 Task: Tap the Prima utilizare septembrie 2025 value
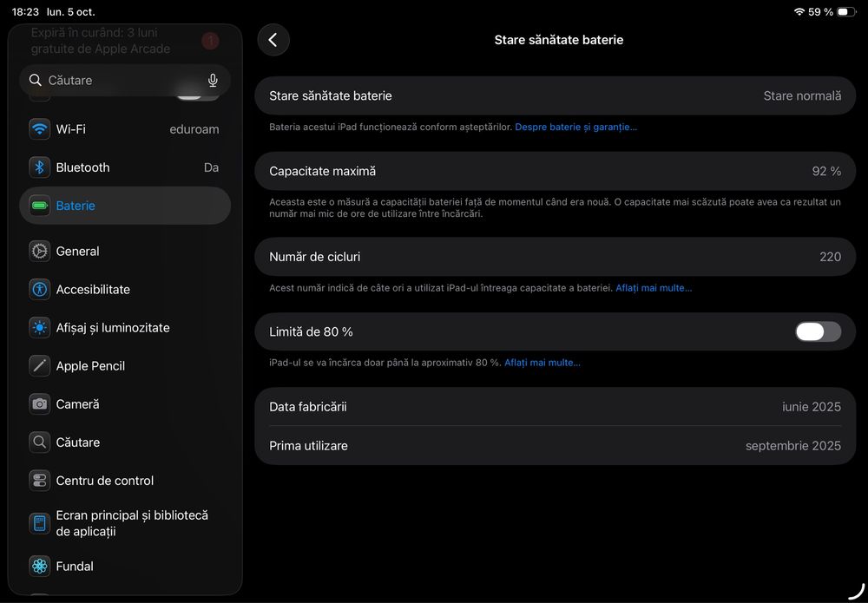point(793,446)
